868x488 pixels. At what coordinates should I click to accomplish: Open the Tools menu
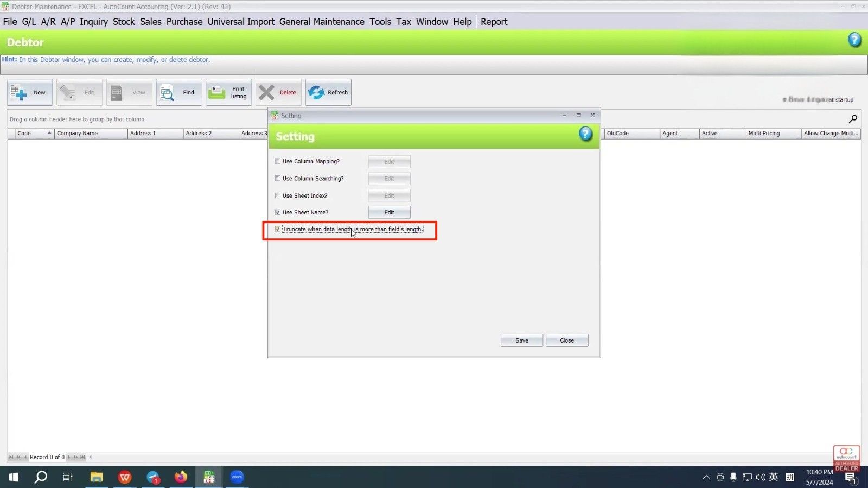tap(380, 22)
